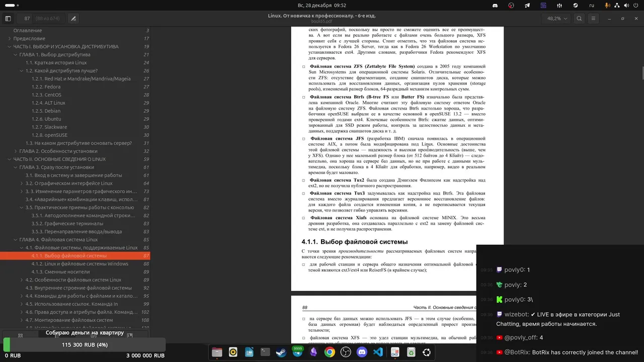Open Files manager in the dock
Image resolution: width=644 pixels, height=362 pixels.
[x=217, y=352]
